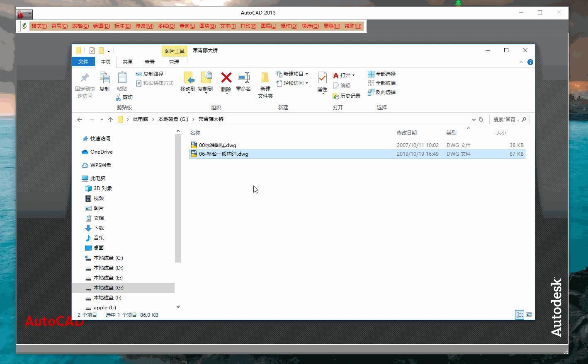Viewport: 588px width, 364px height.
Task: Click the navigation pane scrollbar
Action: 178,198
